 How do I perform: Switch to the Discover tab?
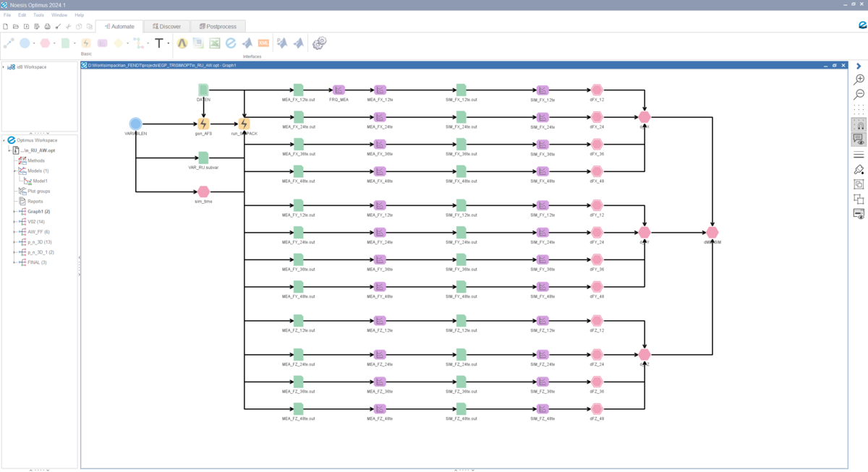pos(166,27)
